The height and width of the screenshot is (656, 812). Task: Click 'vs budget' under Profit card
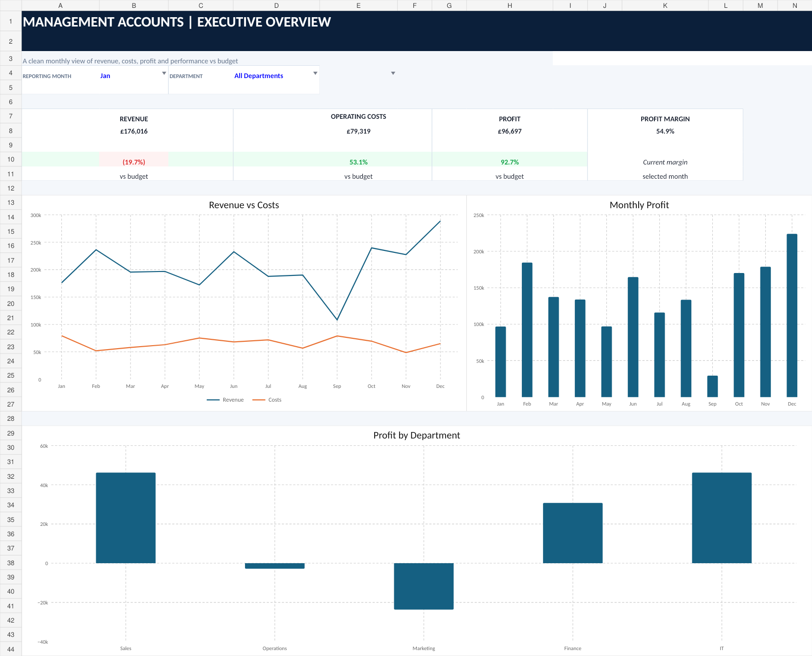[510, 176]
